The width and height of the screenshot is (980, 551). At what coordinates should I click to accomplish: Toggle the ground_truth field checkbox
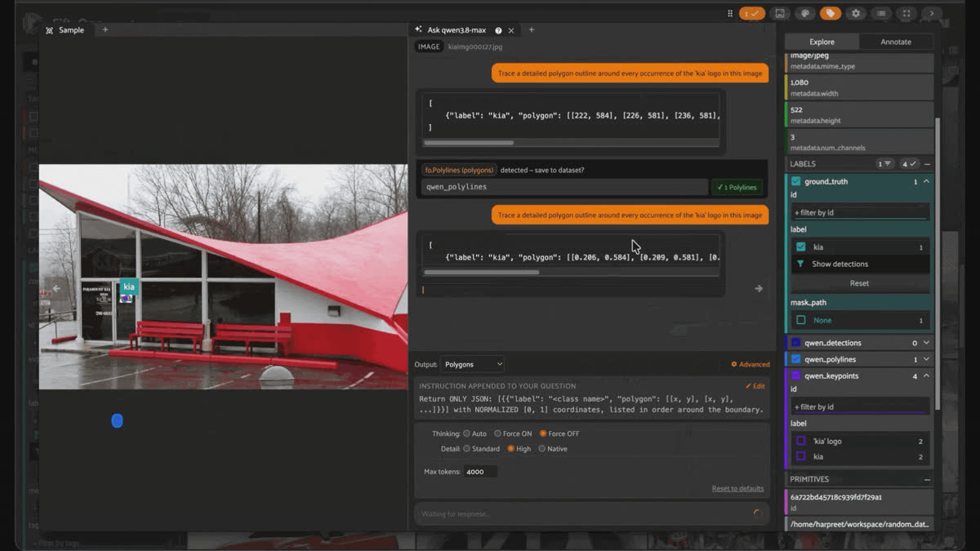[796, 181]
